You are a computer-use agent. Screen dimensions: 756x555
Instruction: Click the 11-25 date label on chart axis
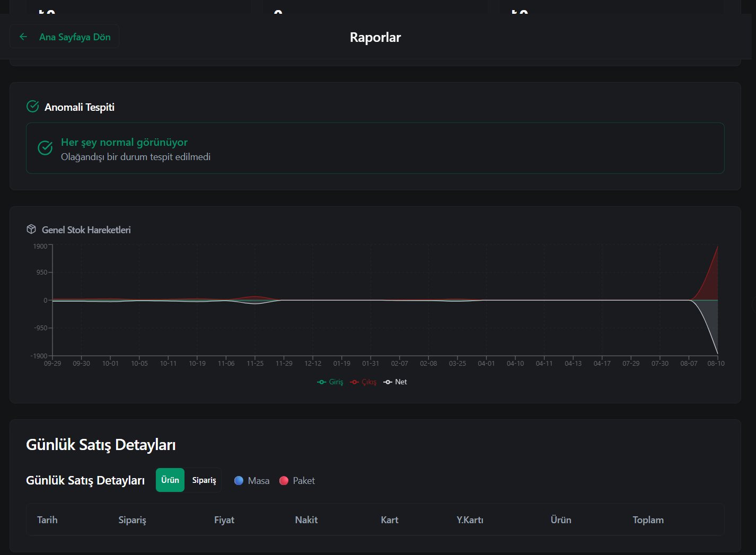coord(255,363)
